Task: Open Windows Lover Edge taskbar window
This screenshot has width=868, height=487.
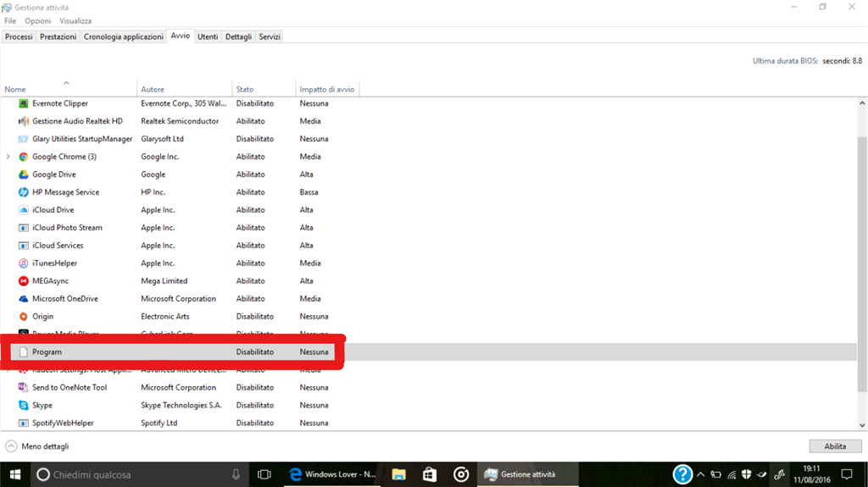Action: coord(332,474)
